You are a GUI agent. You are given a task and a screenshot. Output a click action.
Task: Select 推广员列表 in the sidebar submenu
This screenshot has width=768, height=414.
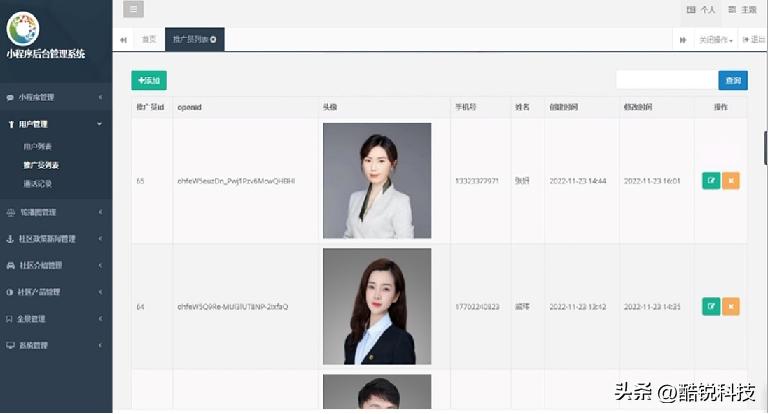[41, 165]
